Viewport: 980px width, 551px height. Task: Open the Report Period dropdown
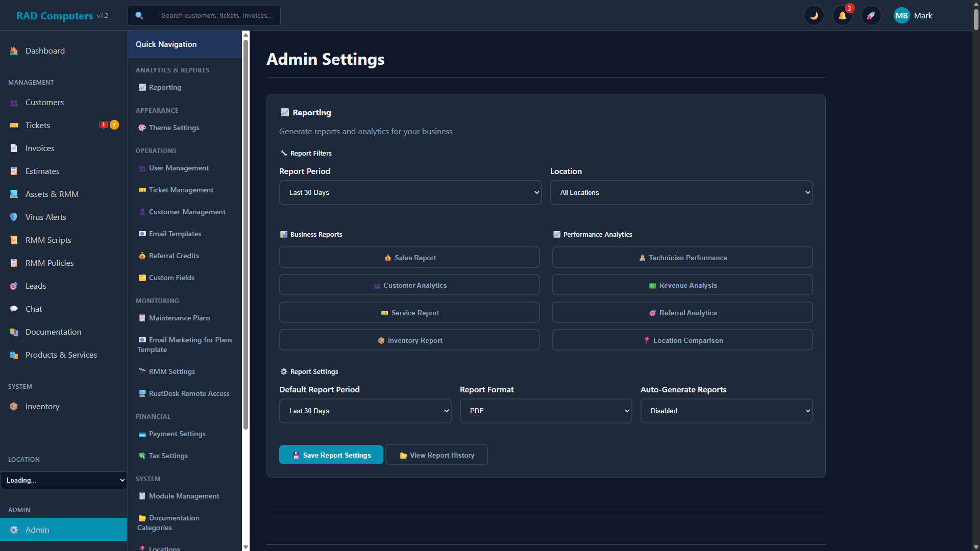click(410, 192)
